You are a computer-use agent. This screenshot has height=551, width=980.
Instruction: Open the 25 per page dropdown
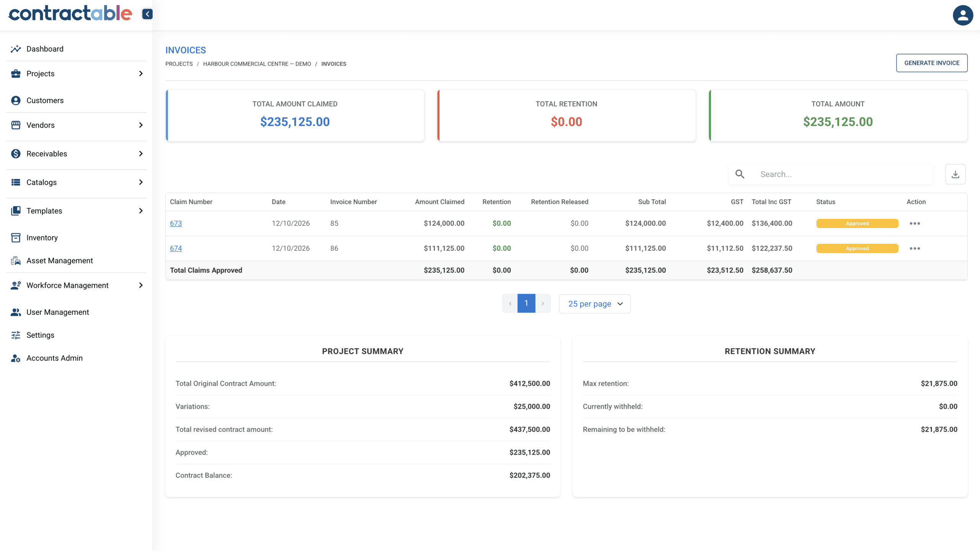coord(595,304)
